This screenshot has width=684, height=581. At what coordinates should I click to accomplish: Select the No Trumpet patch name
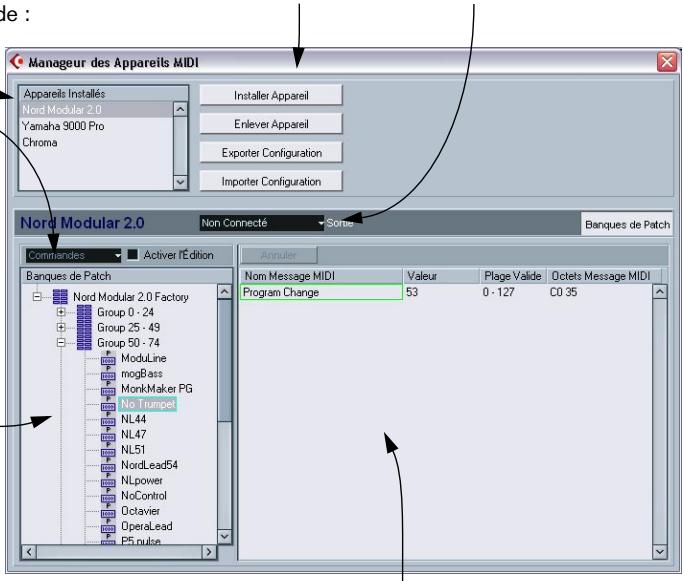point(148,404)
